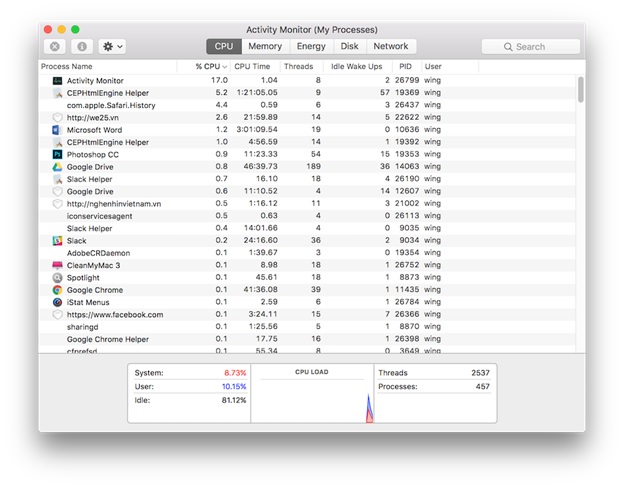
Task: Sort by CPU Time column header
Action: tap(255, 66)
